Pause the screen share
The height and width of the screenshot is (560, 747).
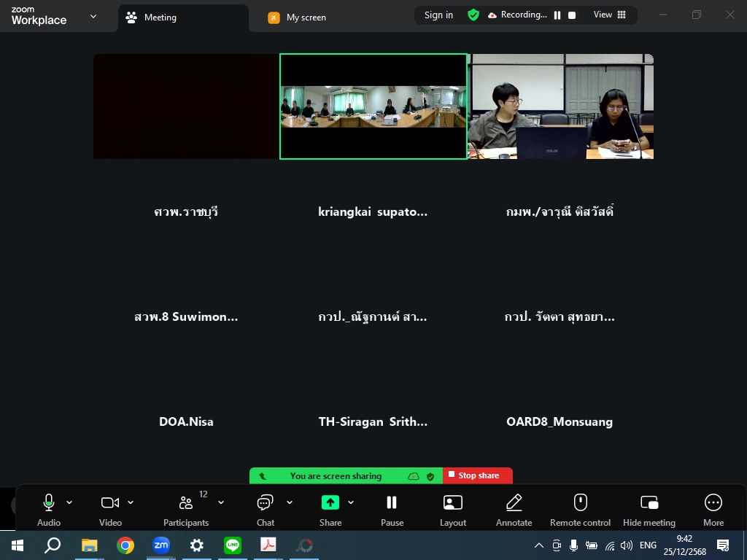(392, 503)
